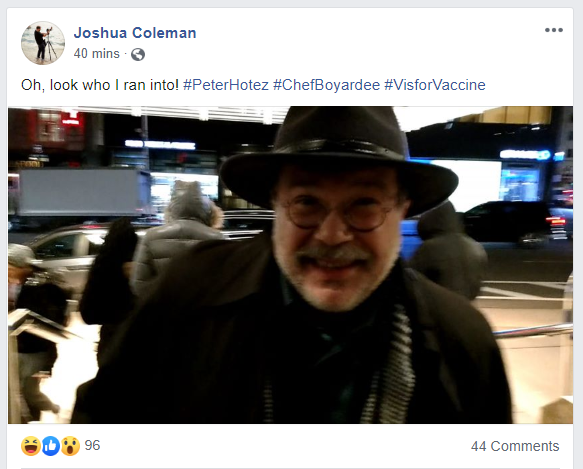583x469 pixels.
Task: Open the three-dot post options menu
Action: click(x=554, y=30)
